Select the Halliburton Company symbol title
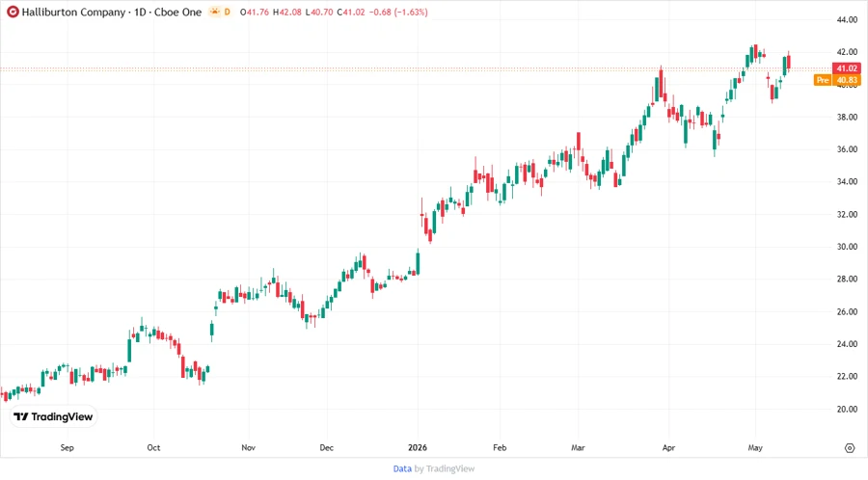 coord(73,13)
